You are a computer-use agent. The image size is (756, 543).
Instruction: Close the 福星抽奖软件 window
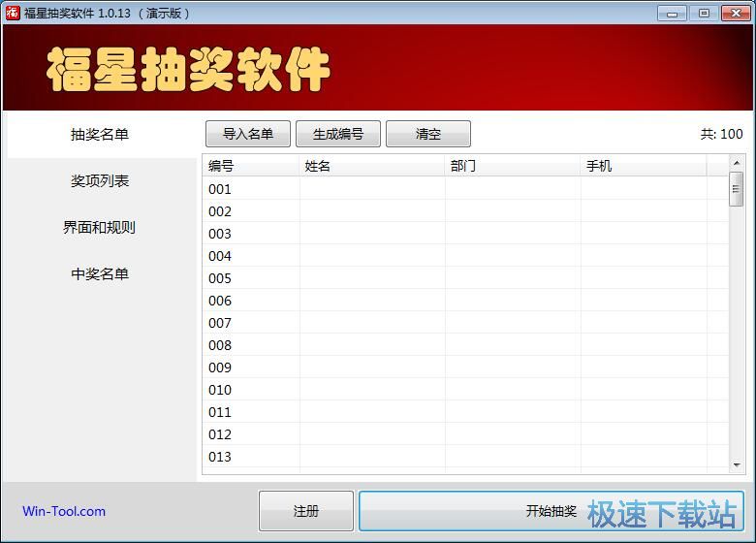pyautogui.click(x=737, y=13)
